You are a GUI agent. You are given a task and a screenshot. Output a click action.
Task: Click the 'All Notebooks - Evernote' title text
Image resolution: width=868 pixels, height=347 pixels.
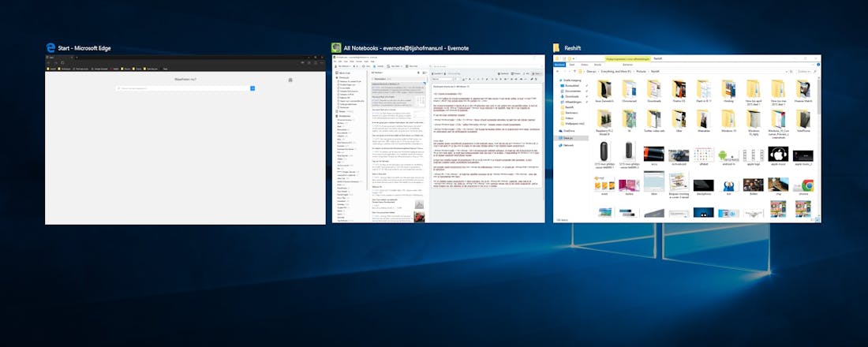click(406, 48)
